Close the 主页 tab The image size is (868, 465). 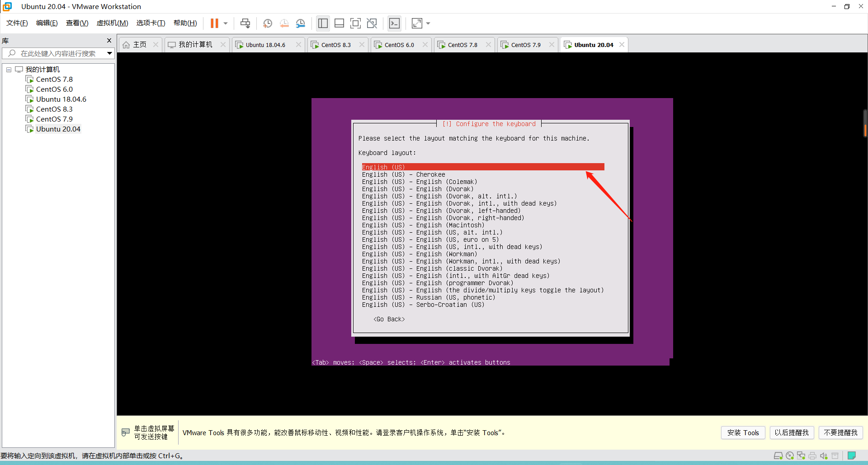pyautogui.click(x=156, y=45)
